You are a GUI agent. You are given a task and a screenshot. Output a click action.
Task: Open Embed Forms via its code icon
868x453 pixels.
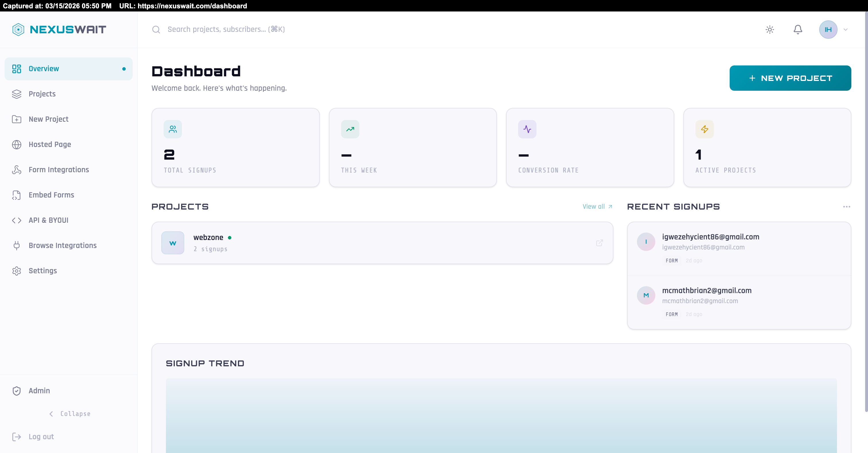[17, 195]
